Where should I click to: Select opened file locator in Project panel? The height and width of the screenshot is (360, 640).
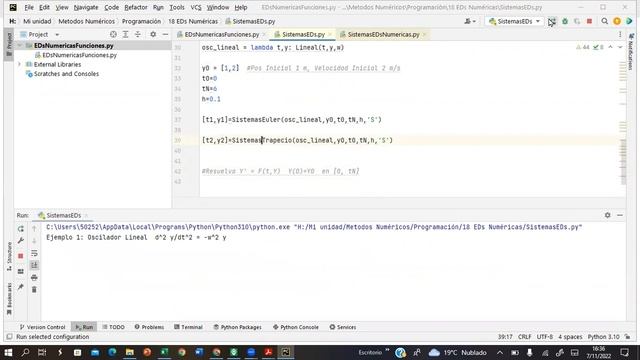(113, 35)
